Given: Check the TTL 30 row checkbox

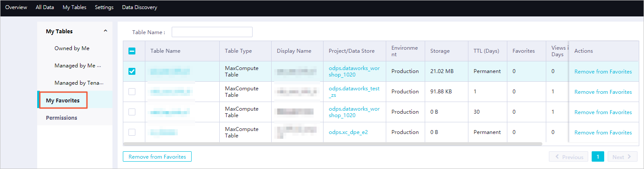Looking at the screenshot, I should [x=132, y=112].
